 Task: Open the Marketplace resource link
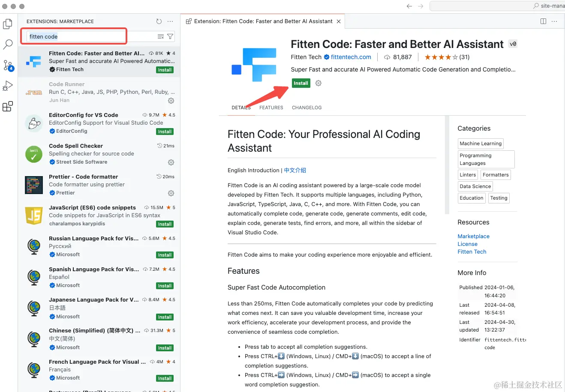(x=473, y=236)
